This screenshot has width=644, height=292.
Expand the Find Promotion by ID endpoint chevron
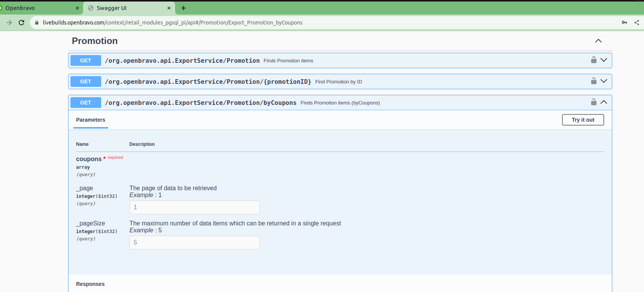tap(604, 81)
